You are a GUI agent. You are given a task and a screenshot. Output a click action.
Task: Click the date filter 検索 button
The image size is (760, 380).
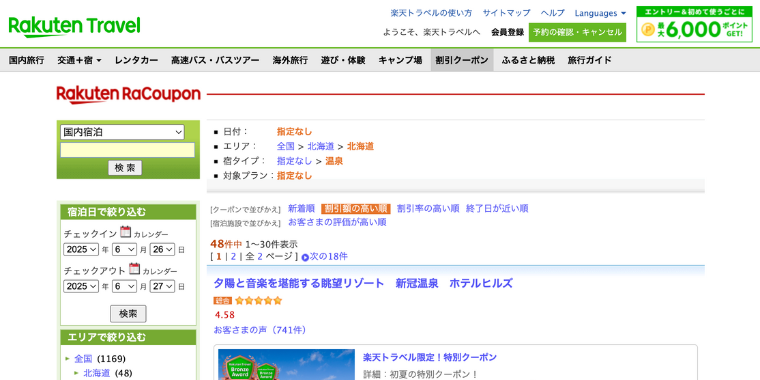tap(128, 314)
